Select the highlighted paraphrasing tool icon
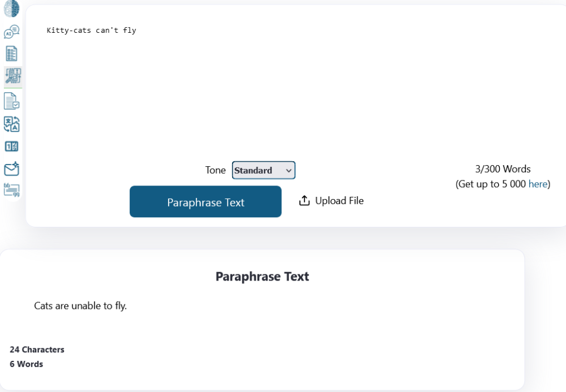 pyautogui.click(x=13, y=76)
